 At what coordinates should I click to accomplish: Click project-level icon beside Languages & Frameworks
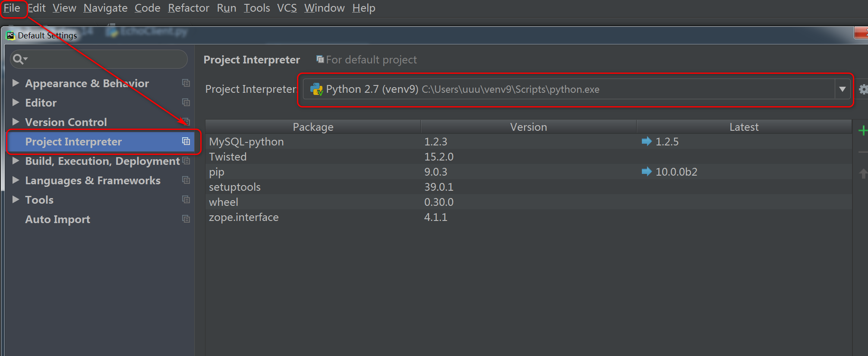click(x=186, y=180)
